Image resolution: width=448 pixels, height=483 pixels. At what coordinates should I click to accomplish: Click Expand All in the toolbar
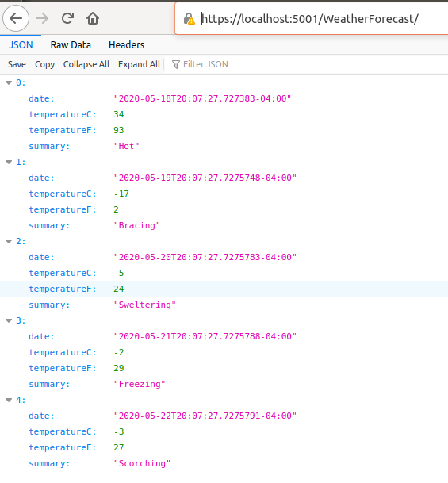coord(140,64)
